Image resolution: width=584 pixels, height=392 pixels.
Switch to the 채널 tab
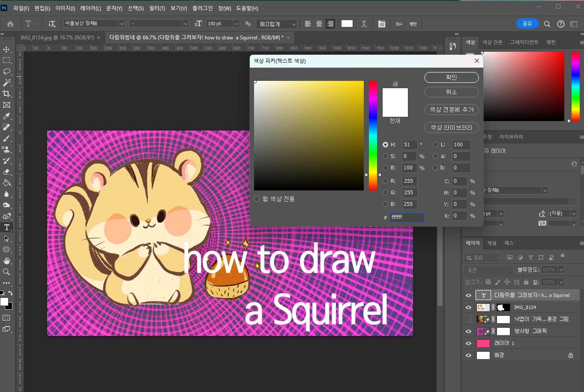click(492, 243)
